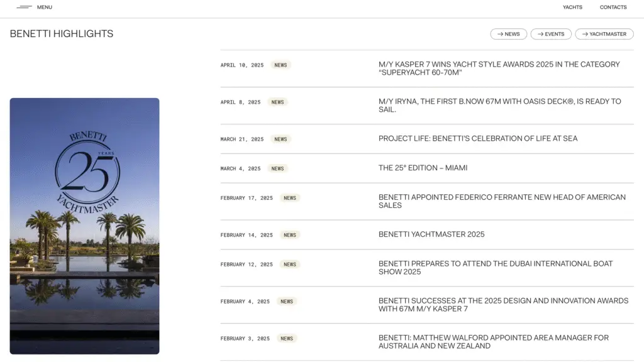The height and width of the screenshot is (362, 644).
Task: Click NEWS tag on April 8, 2025 row
Action: 277,102
